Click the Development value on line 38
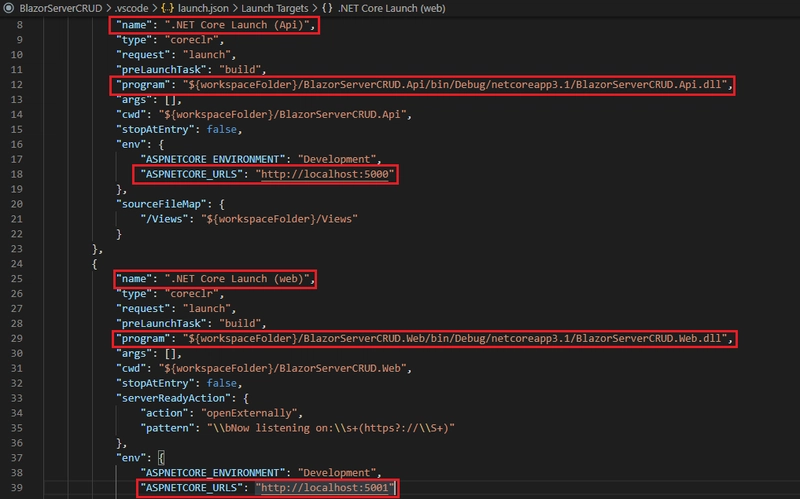This screenshot has width=800, height=499. point(337,473)
